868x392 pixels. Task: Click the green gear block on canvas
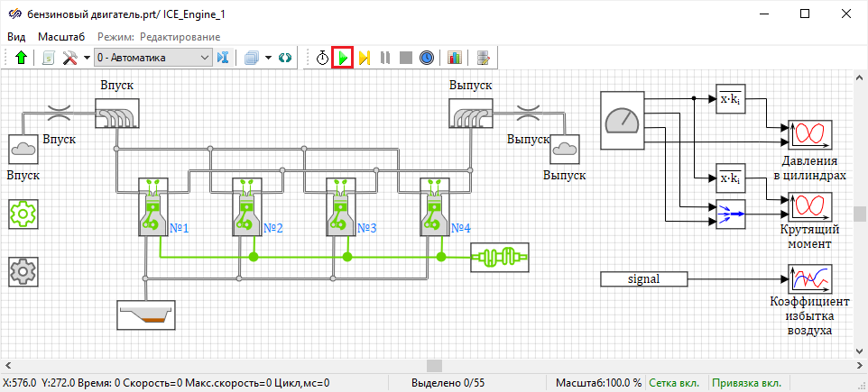pos(23,214)
